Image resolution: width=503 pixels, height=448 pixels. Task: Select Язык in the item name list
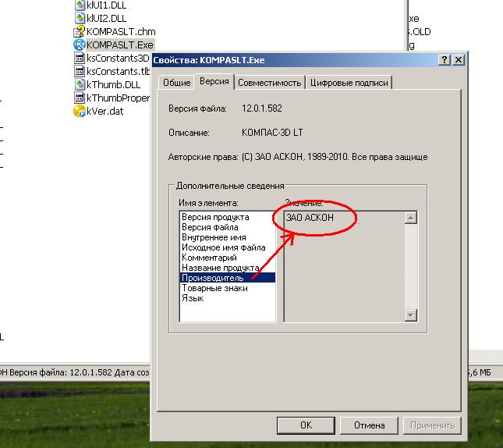193,298
